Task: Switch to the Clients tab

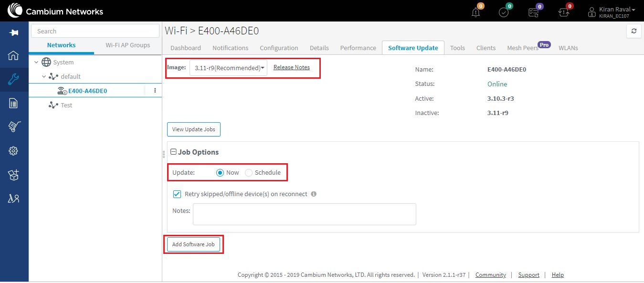Action: click(486, 48)
